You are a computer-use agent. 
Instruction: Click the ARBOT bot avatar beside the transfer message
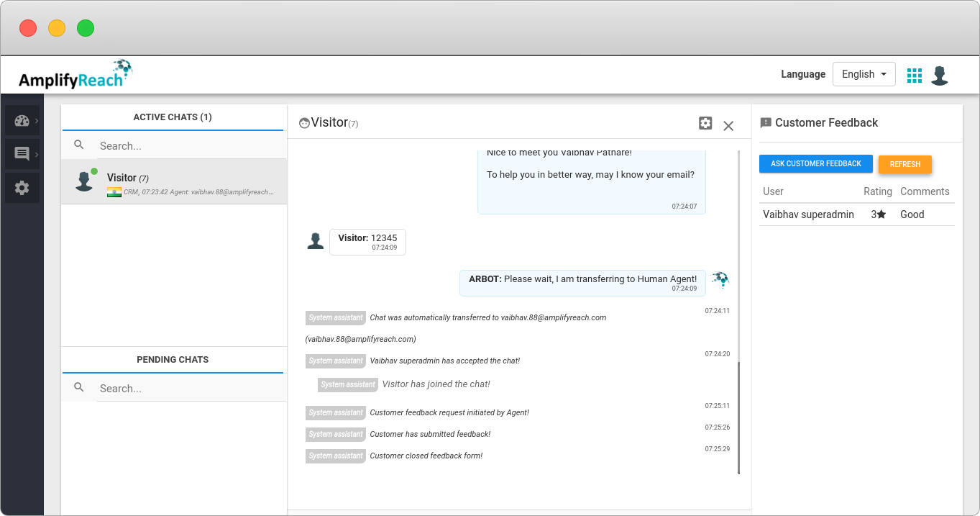coord(719,281)
